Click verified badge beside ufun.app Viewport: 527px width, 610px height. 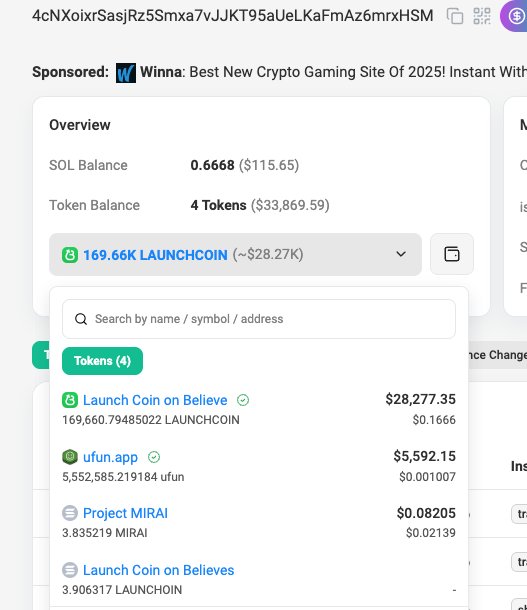154,457
